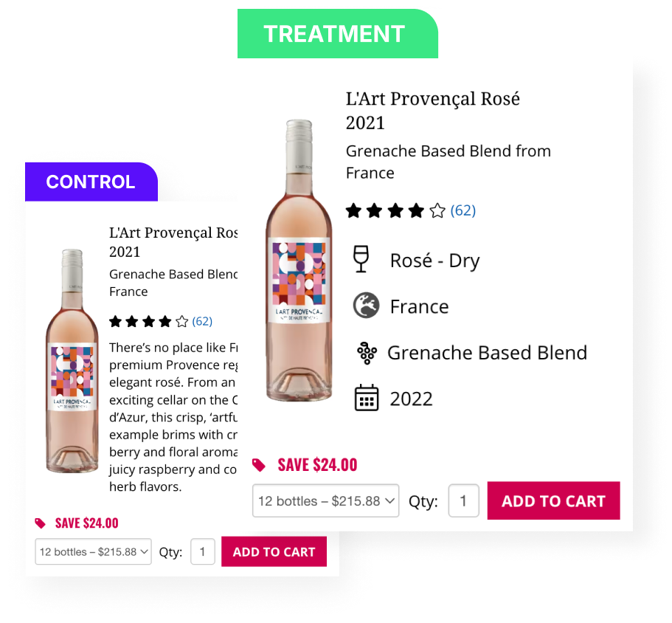Focus the Qty input field in control card
Viewport: 672px width, 623px height.
(202, 551)
